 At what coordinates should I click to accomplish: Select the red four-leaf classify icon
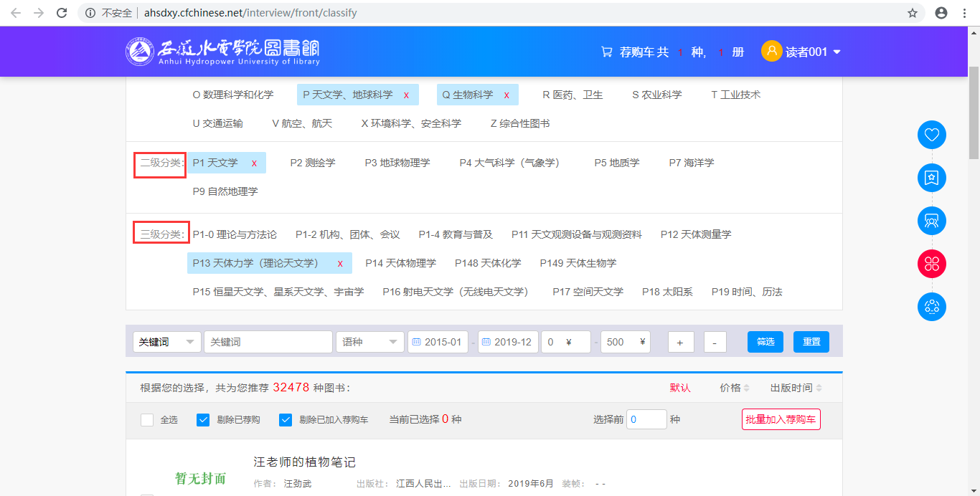point(931,264)
